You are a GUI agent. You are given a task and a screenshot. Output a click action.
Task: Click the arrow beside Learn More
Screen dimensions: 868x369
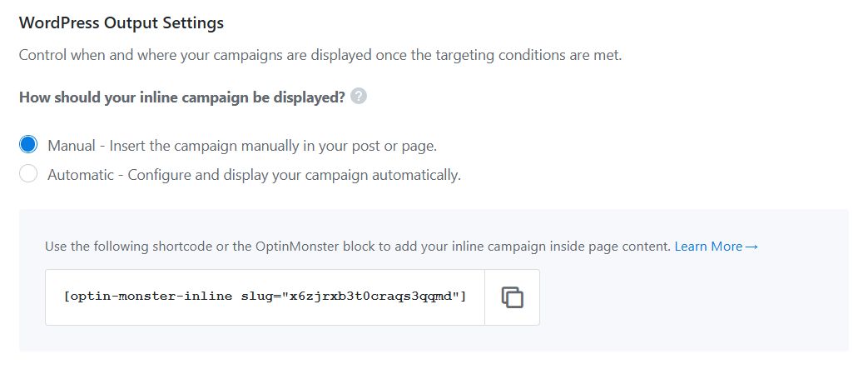click(751, 247)
